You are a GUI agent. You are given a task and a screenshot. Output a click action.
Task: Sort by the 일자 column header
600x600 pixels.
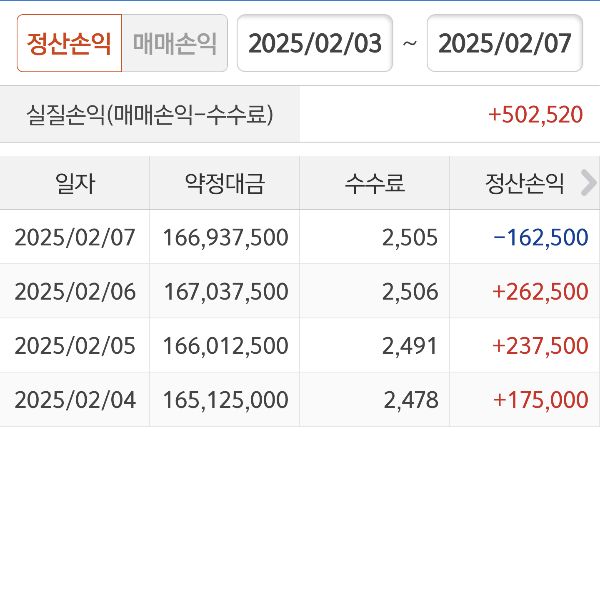pyautogui.click(x=75, y=183)
